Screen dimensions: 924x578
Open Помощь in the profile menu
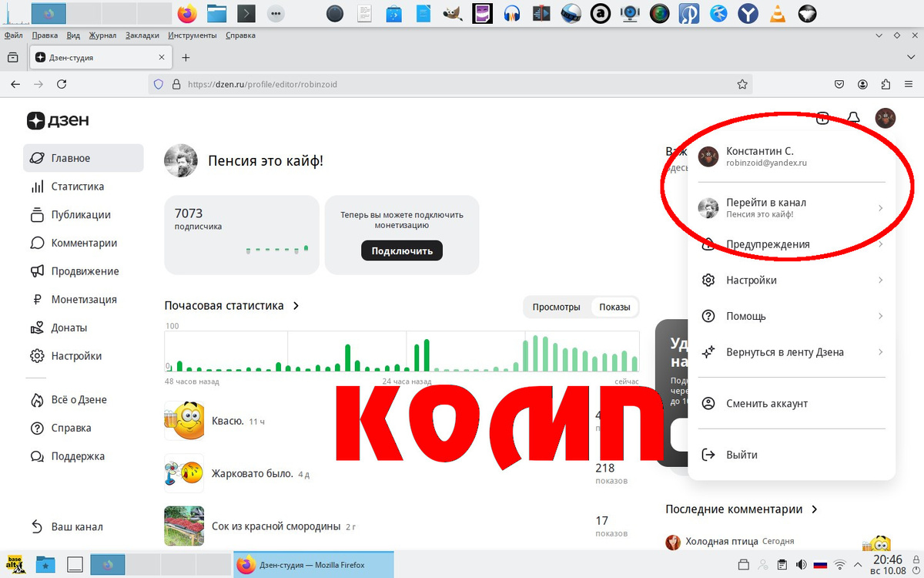click(792, 316)
